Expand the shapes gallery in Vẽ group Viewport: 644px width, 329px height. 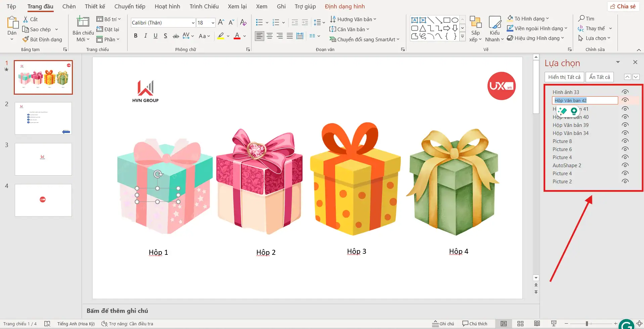coord(462,37)
